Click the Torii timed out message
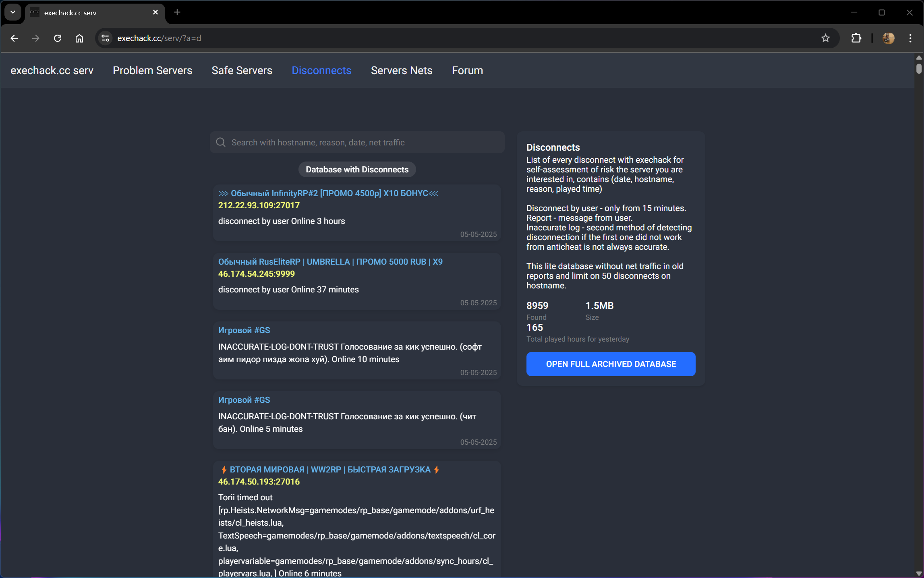 [x=245, y=497]
